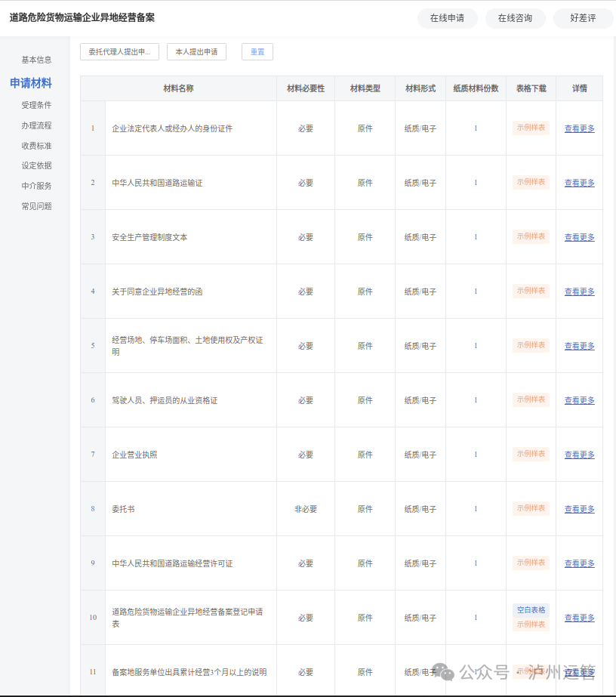Open 常见问题 sidebar item
Viewport: 616px width, 697px height.
pyautogui.click(x=36, y=206)
